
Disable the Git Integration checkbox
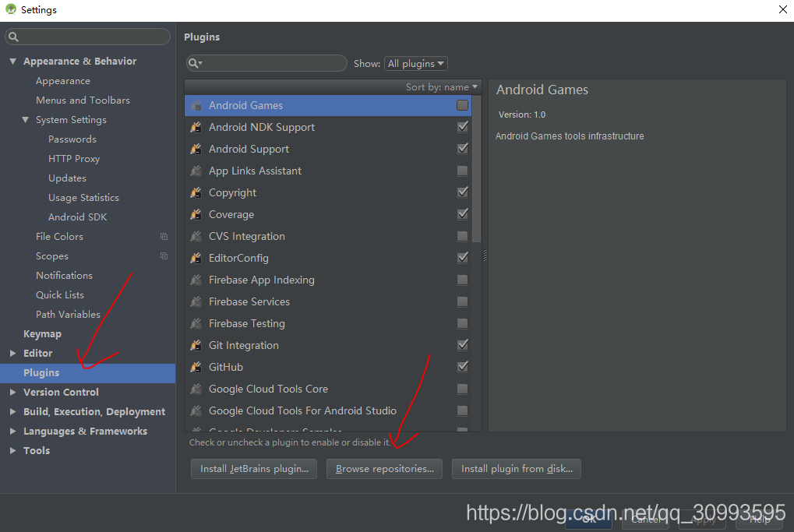pyautogui.click(x=462, y=345)
